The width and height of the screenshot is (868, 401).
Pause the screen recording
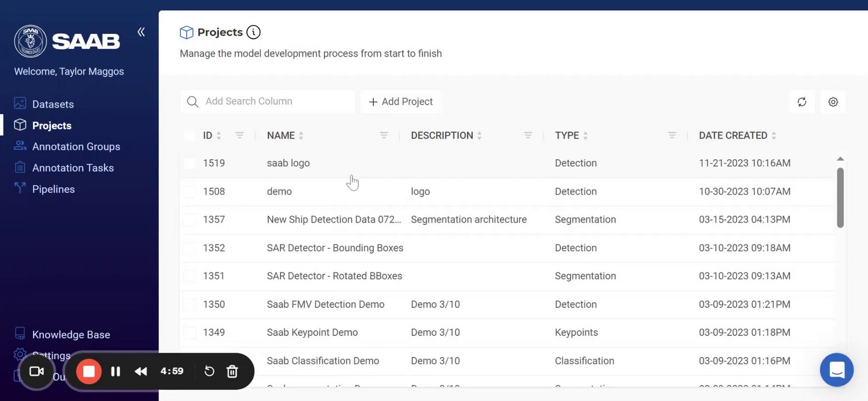[x=116, y=371]
